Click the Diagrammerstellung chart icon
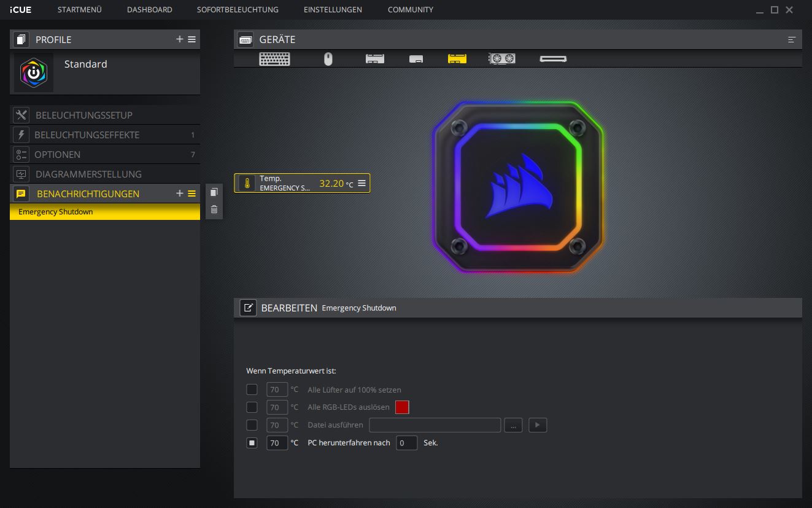Viewport: 812px width, 508px height. [21, 174]
